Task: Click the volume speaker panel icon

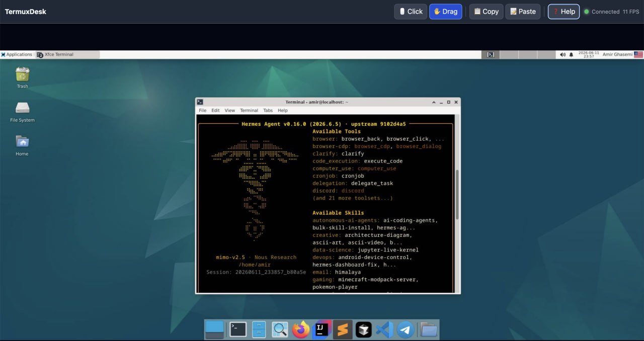Action: coord(562,54)
